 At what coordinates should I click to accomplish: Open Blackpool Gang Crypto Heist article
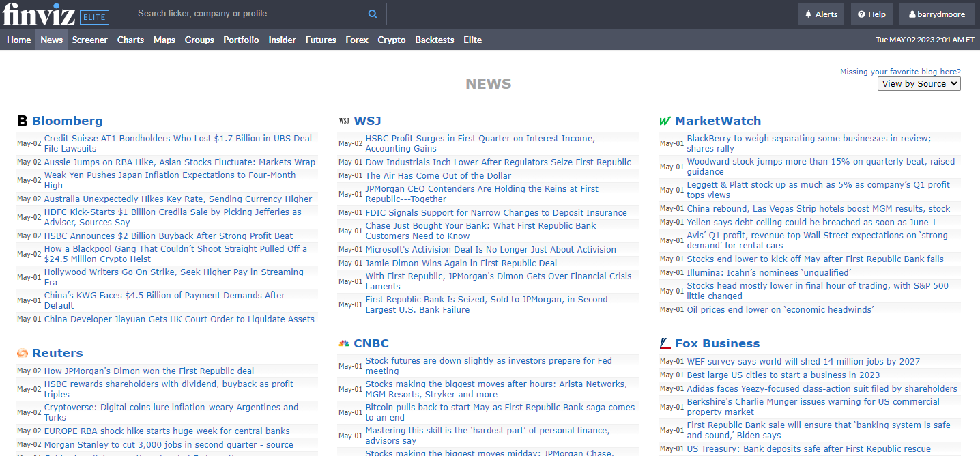pyautogui.click(x=176, y=254)
